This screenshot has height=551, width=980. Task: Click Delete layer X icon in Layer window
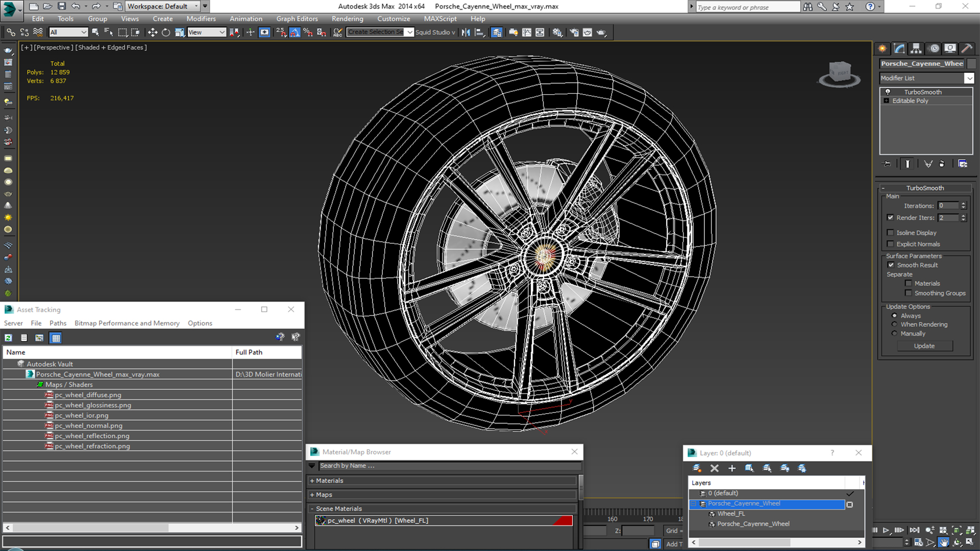715,468
